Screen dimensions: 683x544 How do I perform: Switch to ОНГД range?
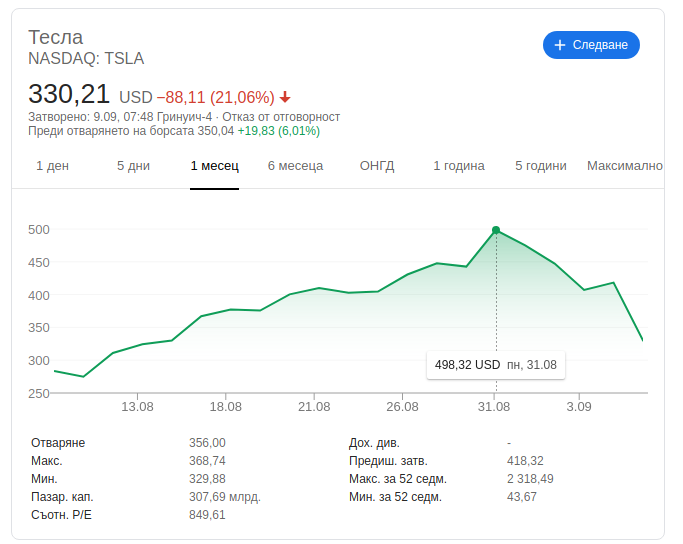click(x=377, y=166)
